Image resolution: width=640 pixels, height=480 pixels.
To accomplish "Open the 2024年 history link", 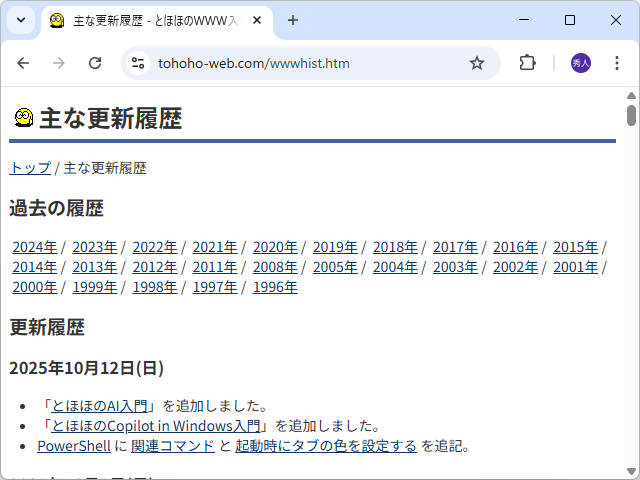I will point(35,247).
